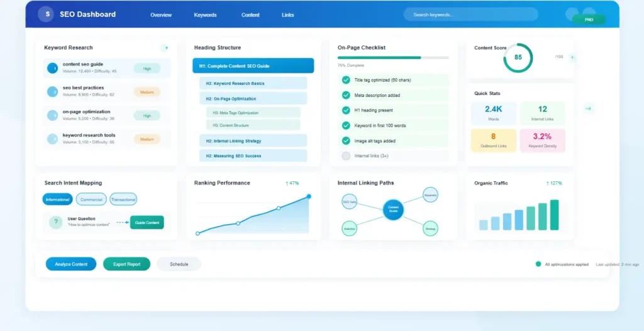Click the number 1 badge for content seo guide
The image size is (644, 331).
pos(53,68)
